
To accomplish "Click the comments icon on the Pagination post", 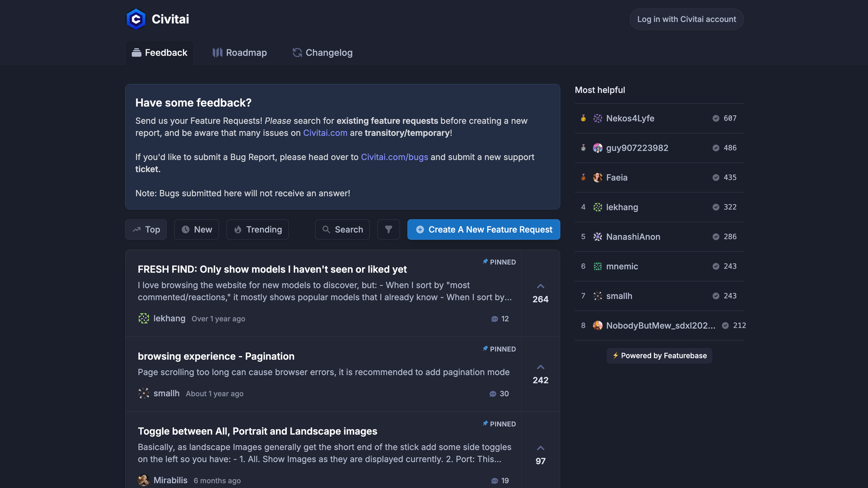I will point(493,394).
